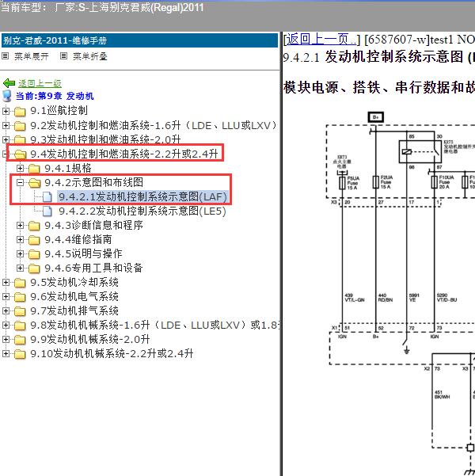Select 9.1巡航控制 tree label

[x=59, y=111]
